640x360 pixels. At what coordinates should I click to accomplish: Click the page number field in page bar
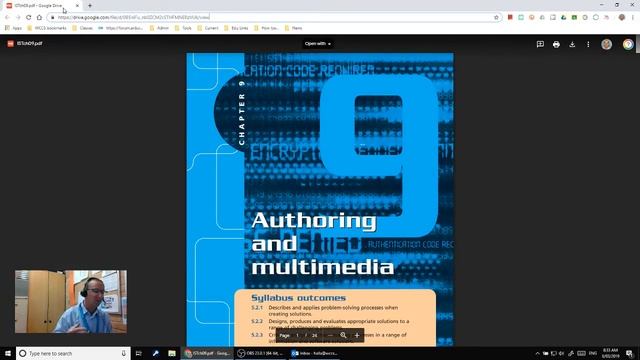pyautogui.click(x=298, y=335)
